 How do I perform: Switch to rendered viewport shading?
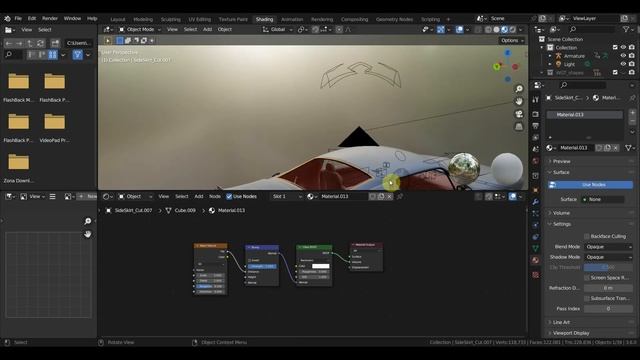point(513,29)
